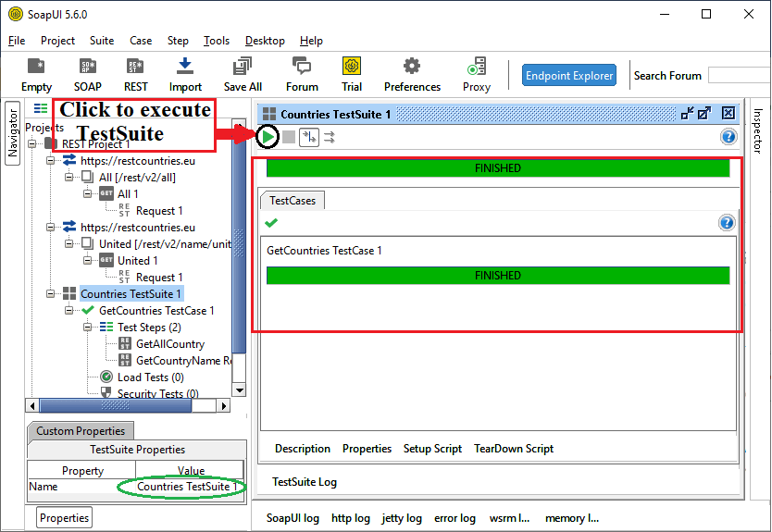Open the Setup Script tab
The width and height of the screenshot is (772, 532).
coord(432,449)
